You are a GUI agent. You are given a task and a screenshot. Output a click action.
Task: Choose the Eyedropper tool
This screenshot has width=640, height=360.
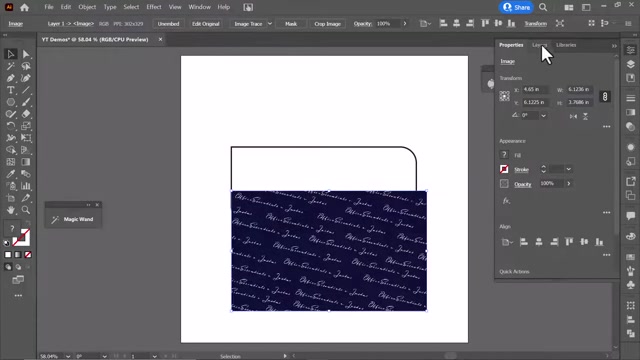click(x=11, y=174)
